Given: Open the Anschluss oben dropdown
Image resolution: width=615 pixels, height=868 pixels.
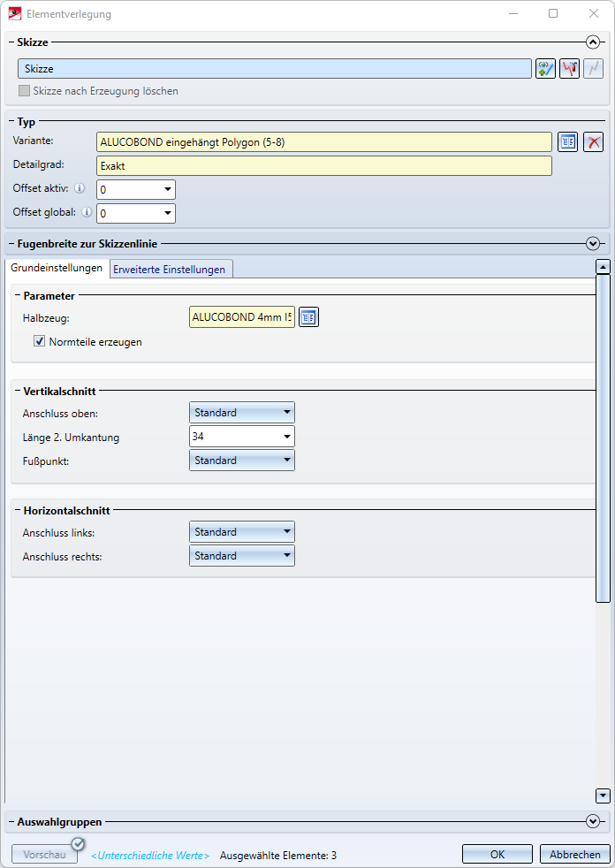Looking at the screenshot, I should coord(242,413).
